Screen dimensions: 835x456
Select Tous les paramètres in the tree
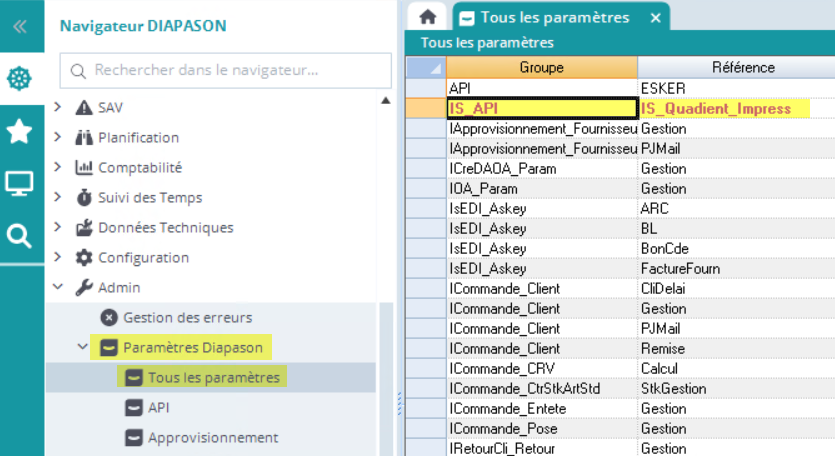coord(214,378)
